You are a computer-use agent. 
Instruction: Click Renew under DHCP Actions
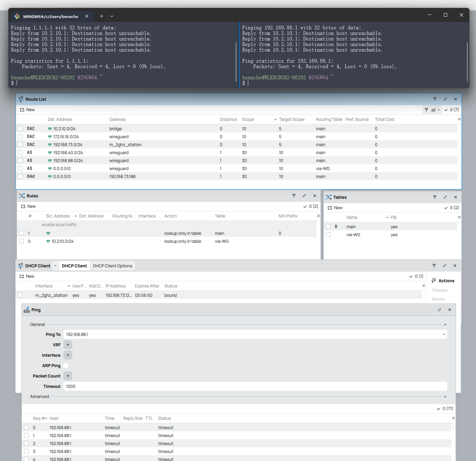[438, 299]
